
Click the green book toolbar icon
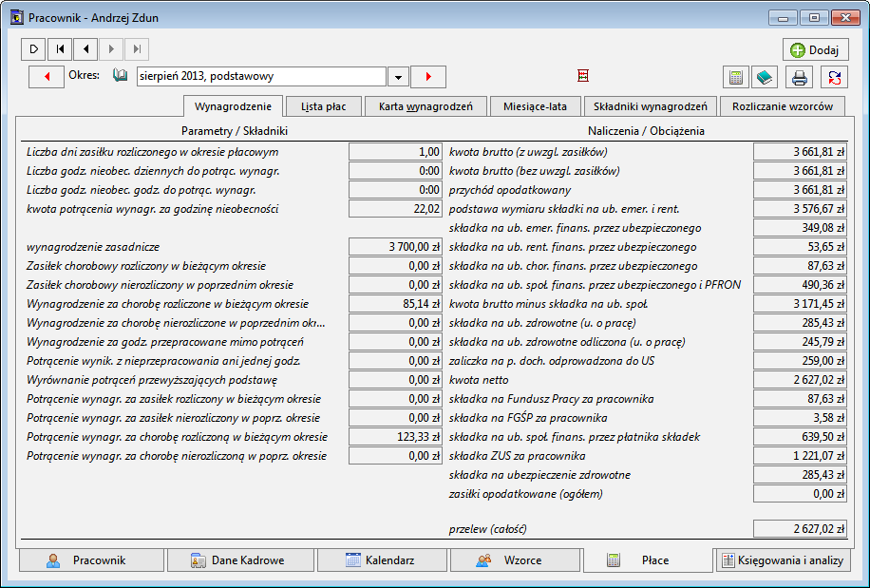click(765, 77)
